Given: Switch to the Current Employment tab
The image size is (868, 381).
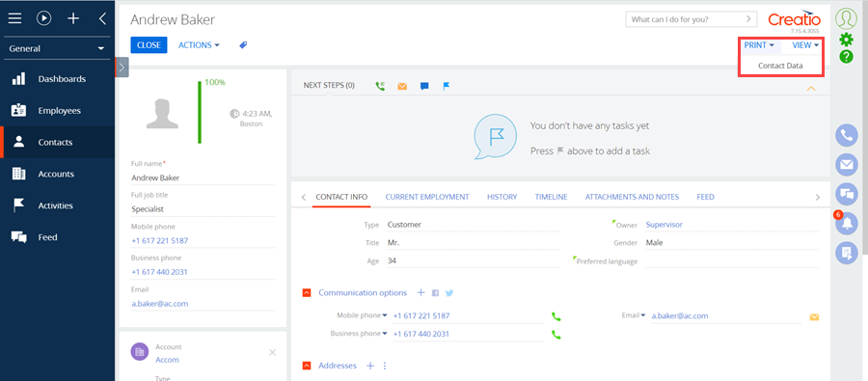Looking at the screenshot, I should 427,197.
